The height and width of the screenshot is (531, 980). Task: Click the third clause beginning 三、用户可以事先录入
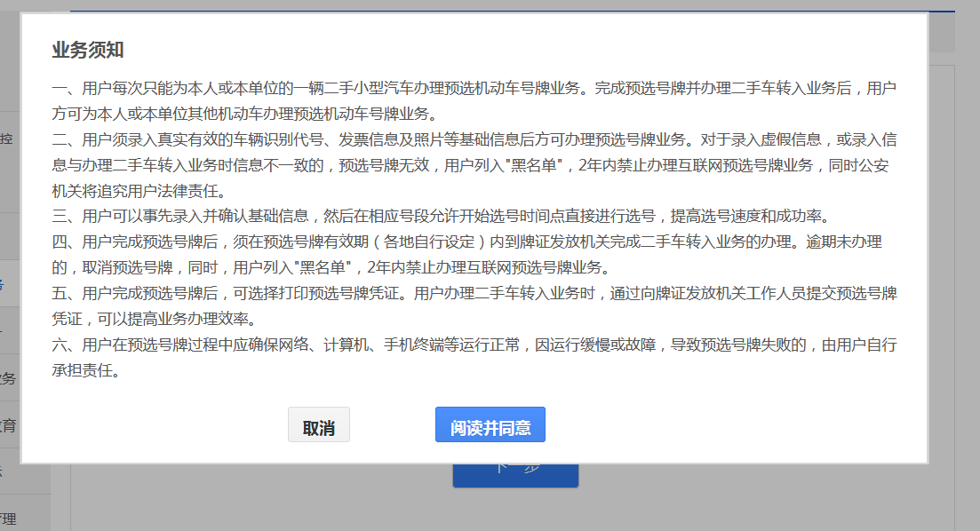click(443, 216)
